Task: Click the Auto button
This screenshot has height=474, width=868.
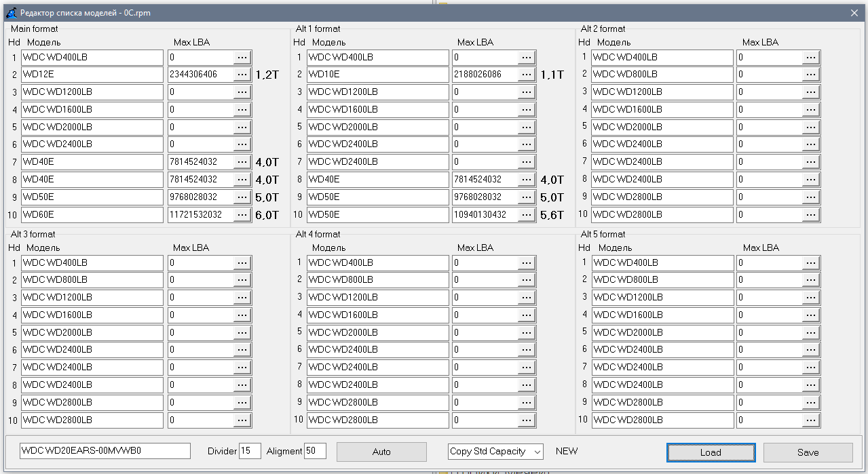Action: click(381, 452)
